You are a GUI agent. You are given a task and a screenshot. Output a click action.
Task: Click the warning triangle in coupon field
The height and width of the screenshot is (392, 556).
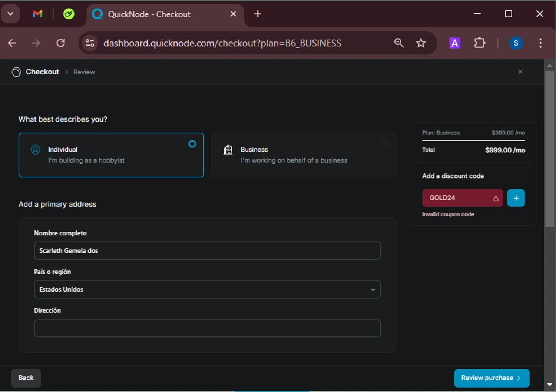pos(496,198)
